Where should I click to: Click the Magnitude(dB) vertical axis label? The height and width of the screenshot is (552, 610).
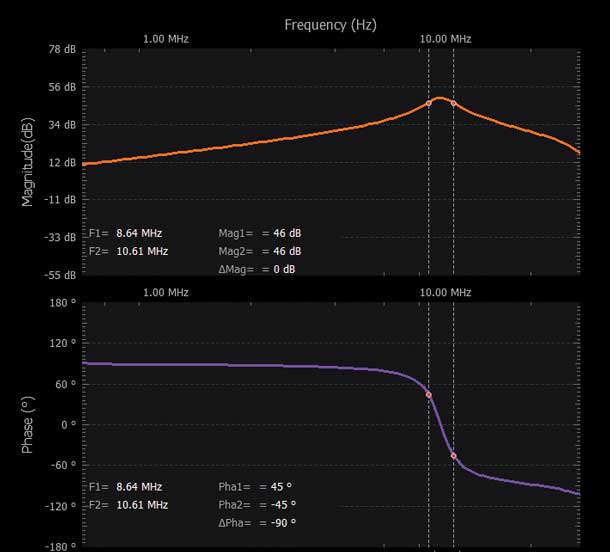click(28, 160)
